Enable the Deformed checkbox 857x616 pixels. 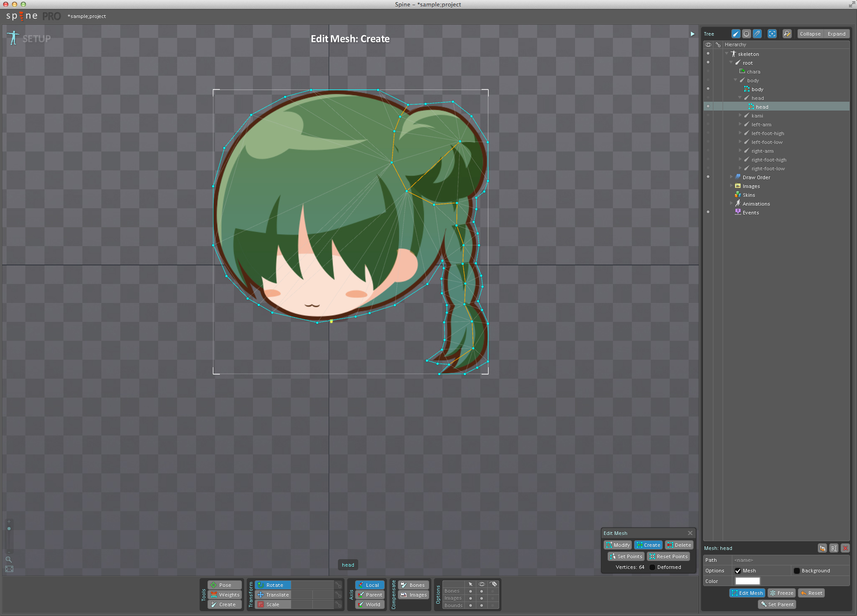653,567
